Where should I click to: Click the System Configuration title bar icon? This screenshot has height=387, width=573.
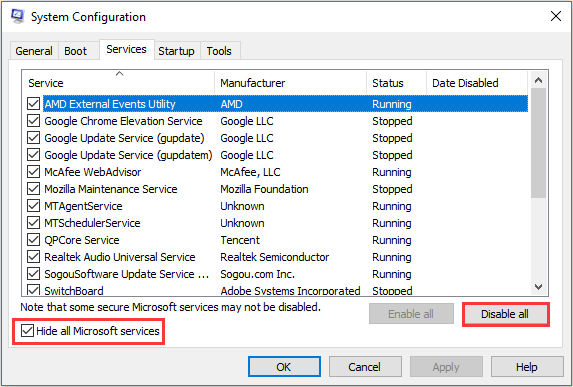click(x=17, y=16)
